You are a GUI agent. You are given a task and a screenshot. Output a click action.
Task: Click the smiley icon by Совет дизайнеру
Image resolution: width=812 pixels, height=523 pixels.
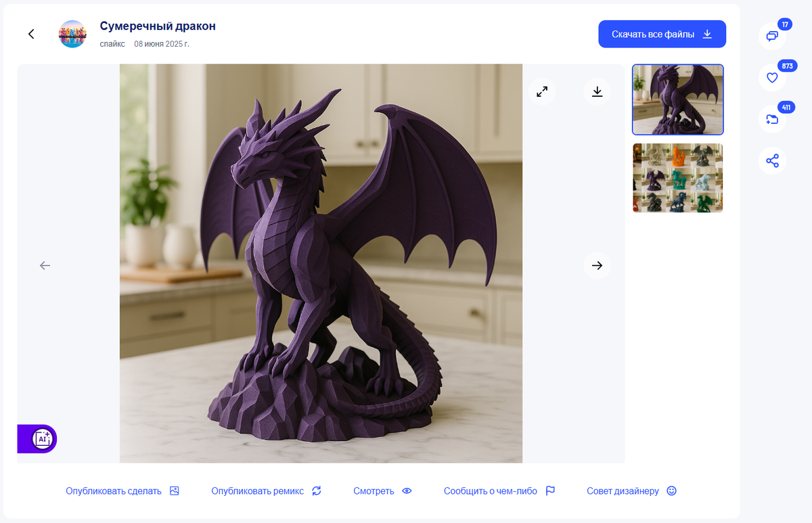[671, 491]
